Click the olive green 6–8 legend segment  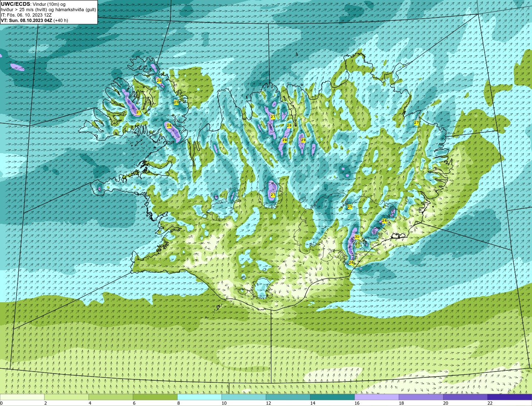155,397
